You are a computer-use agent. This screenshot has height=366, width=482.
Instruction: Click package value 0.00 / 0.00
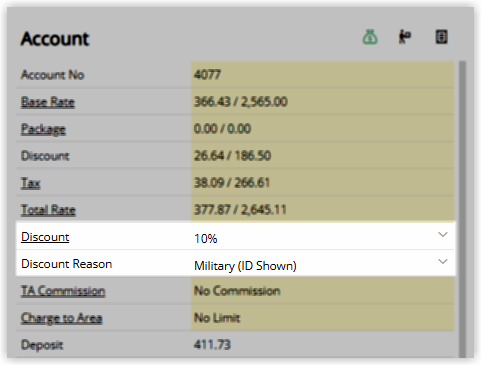coord(222,129)
